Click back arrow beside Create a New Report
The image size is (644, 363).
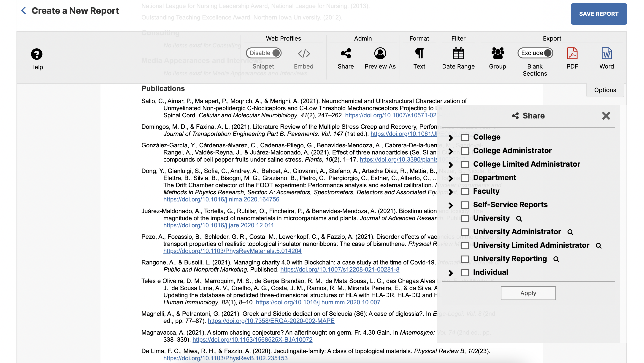click(24, 11)
